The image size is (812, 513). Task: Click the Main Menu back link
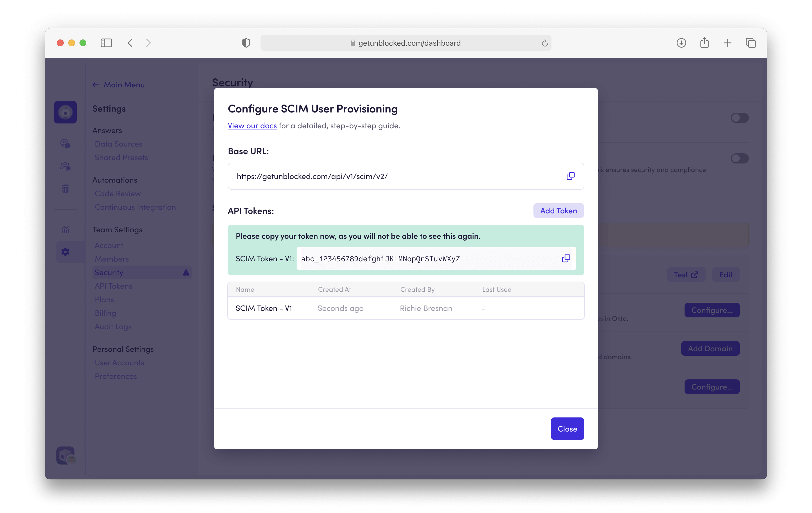tap(119, 85)
